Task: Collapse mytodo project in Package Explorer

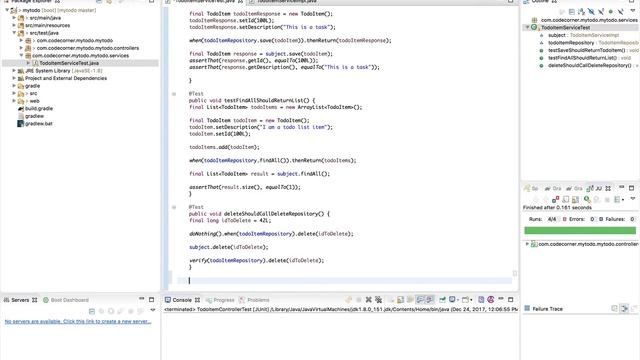Action: pyautogui.click(x=7, y=10)
